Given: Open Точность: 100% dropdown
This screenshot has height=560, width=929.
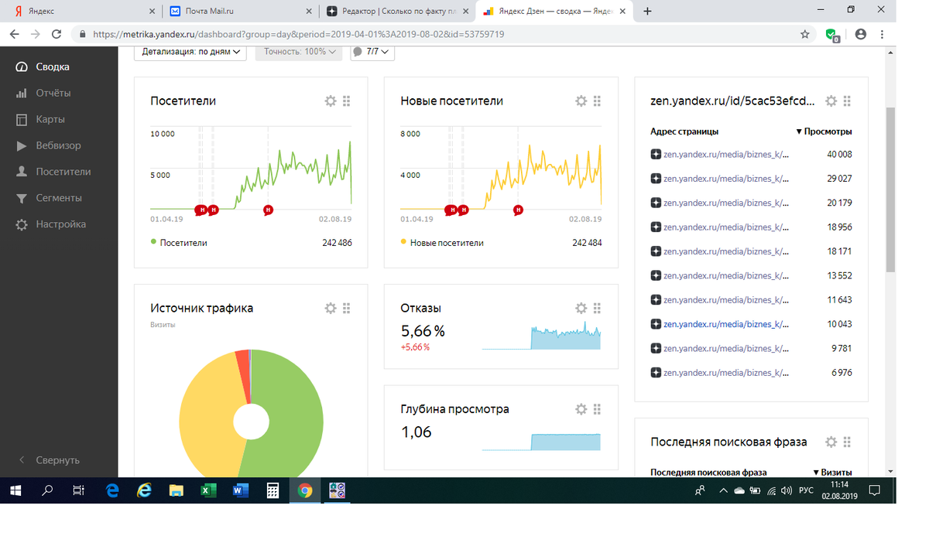Looking at the screenshot, I should coord(298,52).
